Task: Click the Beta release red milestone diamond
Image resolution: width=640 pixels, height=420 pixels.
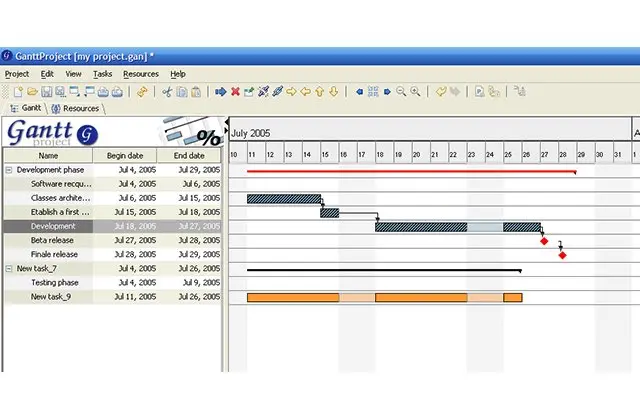Action: click(x=544, y=241)
